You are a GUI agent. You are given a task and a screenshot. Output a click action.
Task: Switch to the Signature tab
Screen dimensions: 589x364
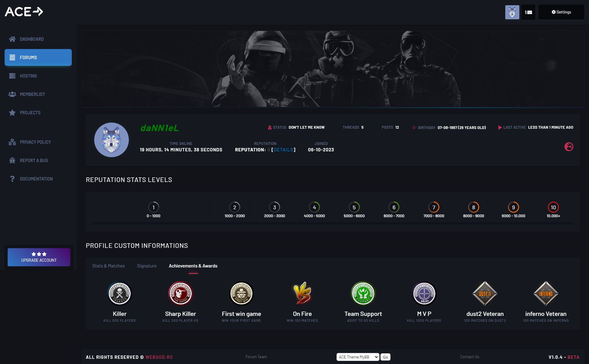(147, 266)
